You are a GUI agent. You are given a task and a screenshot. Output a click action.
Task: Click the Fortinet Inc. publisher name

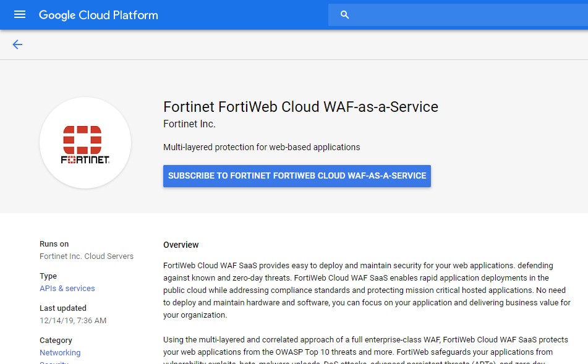coord(189,124)
